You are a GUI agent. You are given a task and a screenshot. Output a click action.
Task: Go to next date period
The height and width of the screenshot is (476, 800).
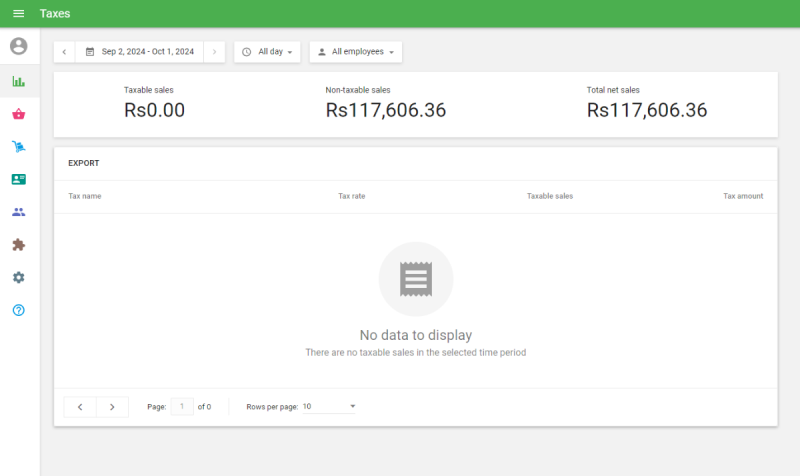[214, 52]
